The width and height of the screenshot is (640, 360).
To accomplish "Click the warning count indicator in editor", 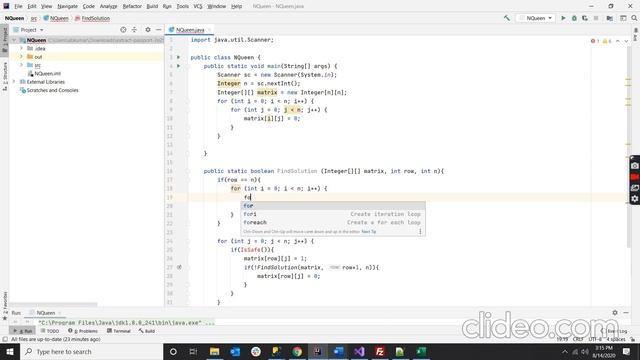I will click(x=607, y=41).
